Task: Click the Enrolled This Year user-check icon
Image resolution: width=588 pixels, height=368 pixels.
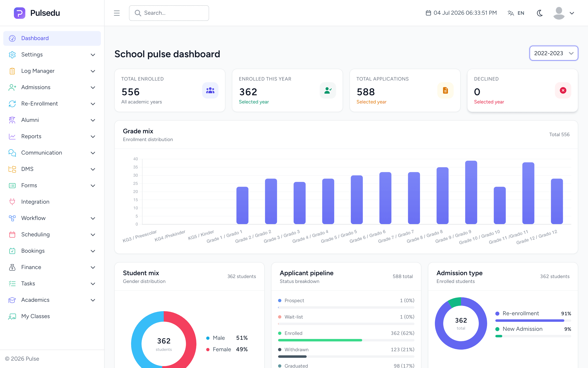Action: click(328, 91)
